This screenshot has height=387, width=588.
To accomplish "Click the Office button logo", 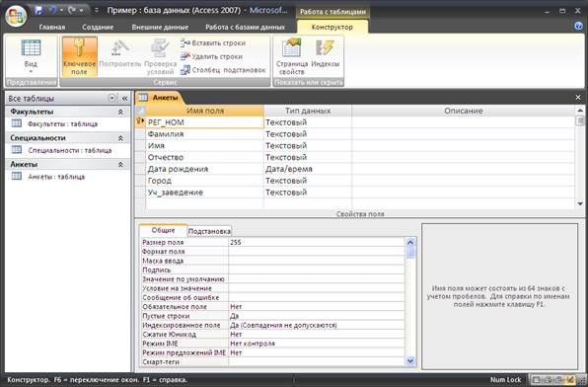I will tap(16, 16).
